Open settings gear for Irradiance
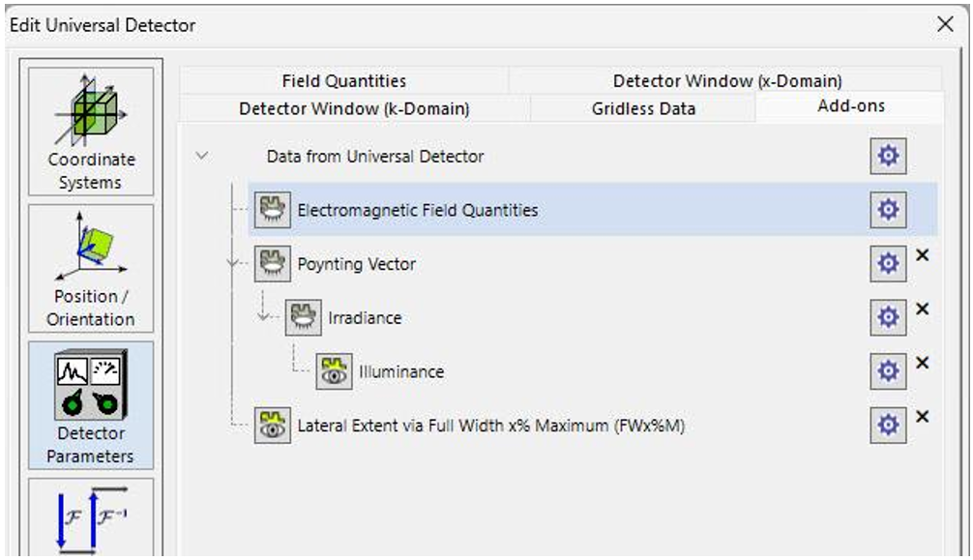 888,317
